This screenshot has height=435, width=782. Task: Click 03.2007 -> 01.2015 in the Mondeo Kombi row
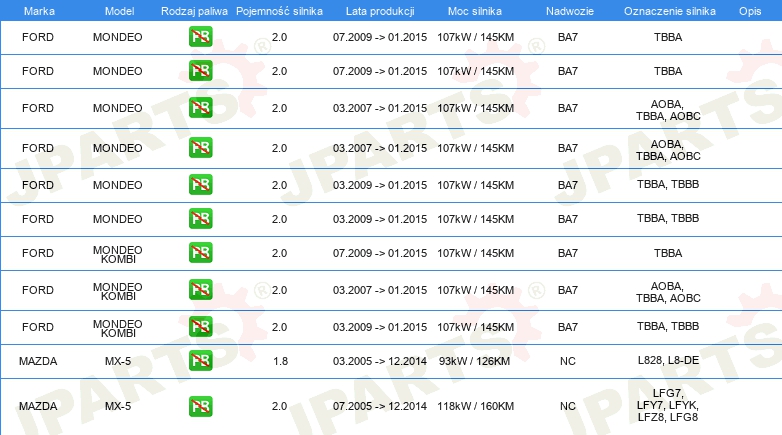(x=380, y=290)
